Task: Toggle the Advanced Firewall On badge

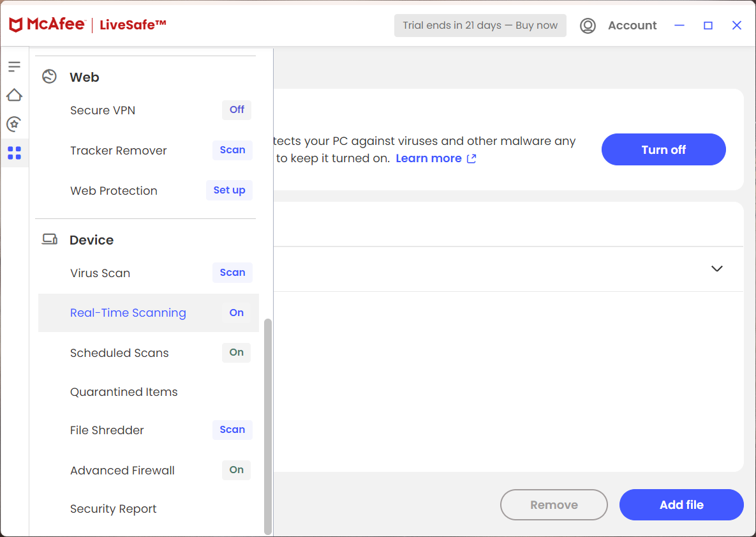Action: [236, 470]
